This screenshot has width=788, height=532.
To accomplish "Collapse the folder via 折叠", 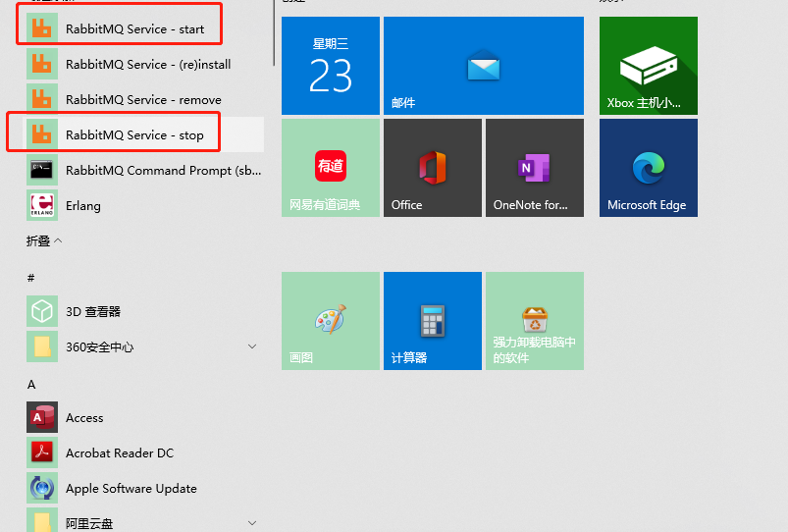I will pos(44,240).
